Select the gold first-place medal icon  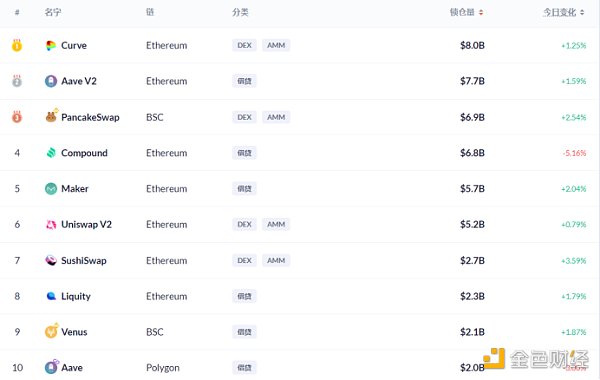coord(17,45)
